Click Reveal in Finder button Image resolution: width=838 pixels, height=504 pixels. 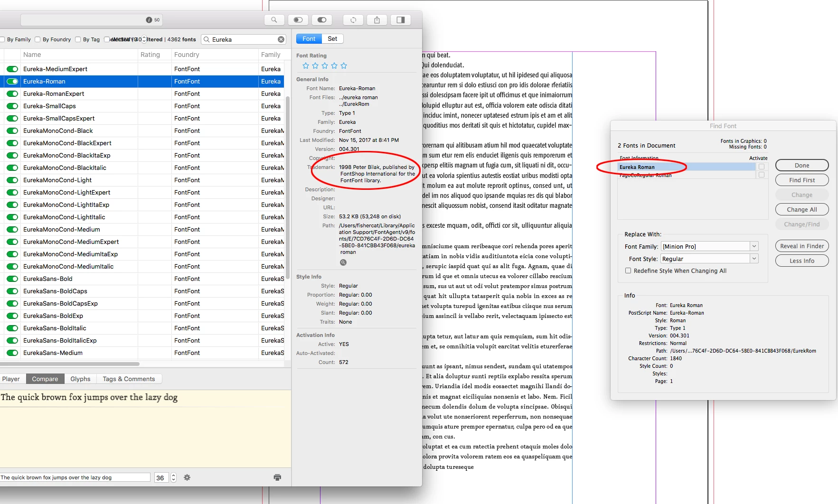pyautogui.click(x=802, y=246)
